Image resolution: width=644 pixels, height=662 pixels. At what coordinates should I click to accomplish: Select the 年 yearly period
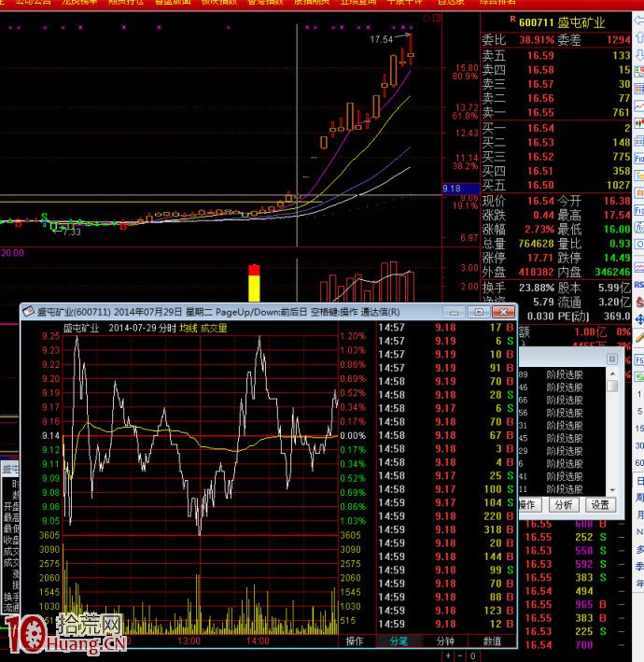(639, 584)
